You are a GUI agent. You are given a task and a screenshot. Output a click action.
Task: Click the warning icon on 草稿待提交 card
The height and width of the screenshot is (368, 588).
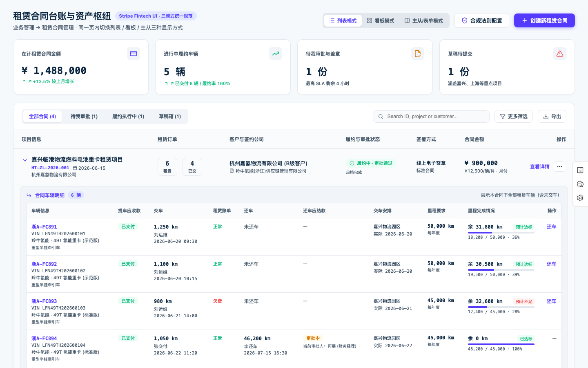click(560, 54)
